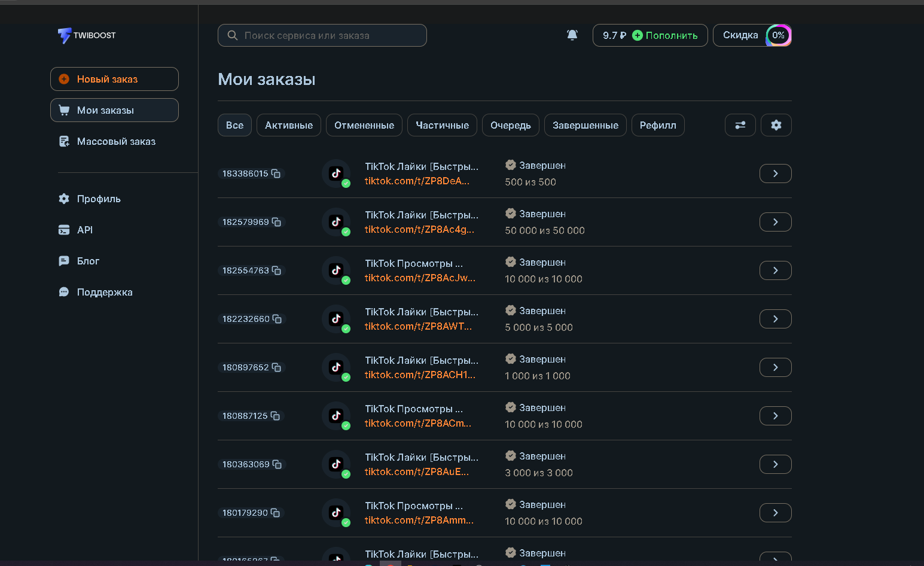Click the '500 из 500' progress text

[530, 182]
